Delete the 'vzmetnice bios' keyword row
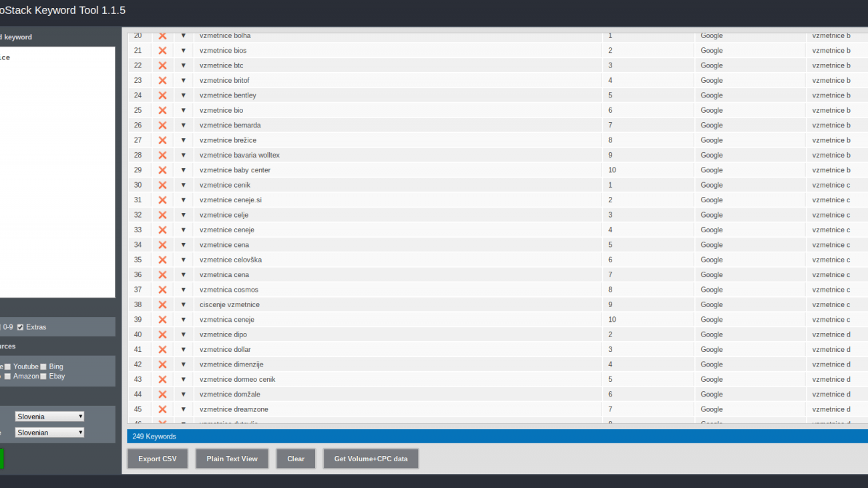This screenshot has height=488, width=868. point(162,51)
